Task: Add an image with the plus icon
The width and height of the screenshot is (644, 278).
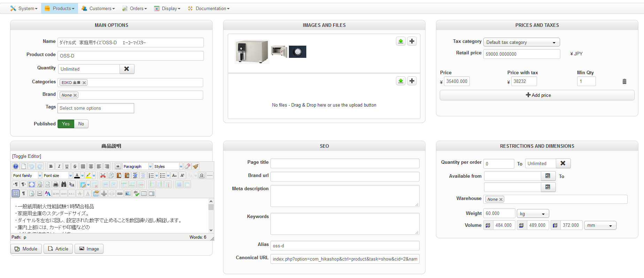Action: [412, 41]
